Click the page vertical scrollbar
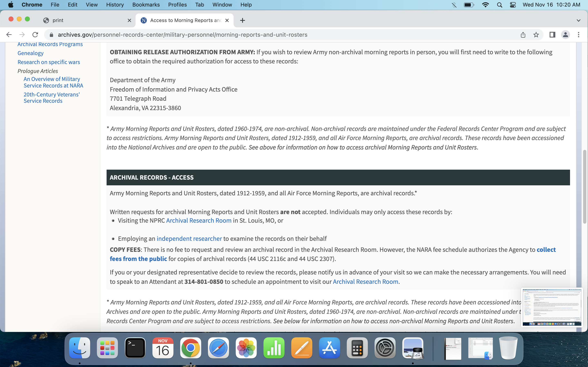The image size is (588, 367). 585,187
